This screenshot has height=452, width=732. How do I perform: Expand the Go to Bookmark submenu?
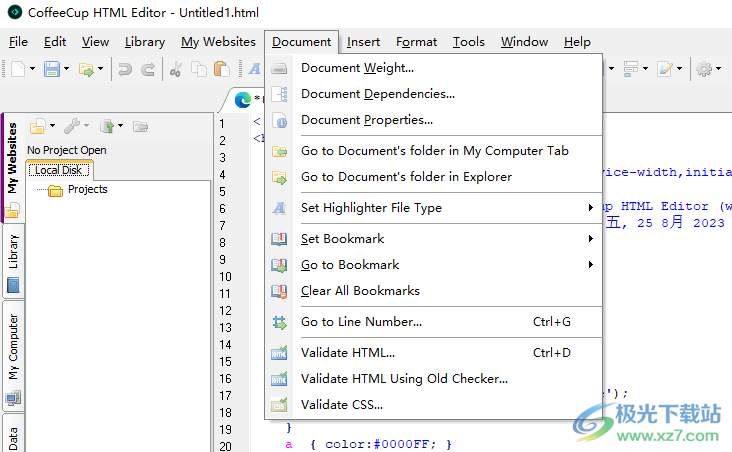pyautogui.click(x=433, y=265)
